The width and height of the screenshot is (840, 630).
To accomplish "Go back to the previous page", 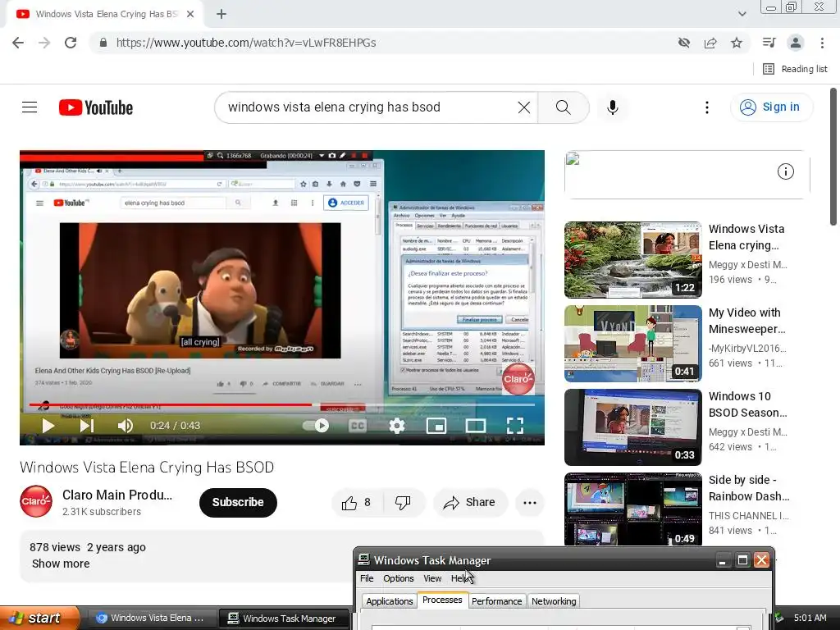I will point(18,43).
